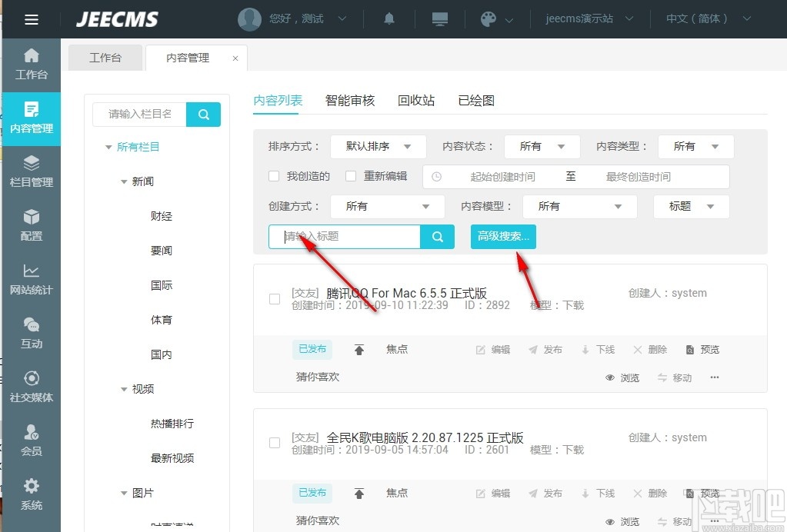The width and height of the screenshot is (787, 532).
Task: Click the column search magnifier icon
Action: pos(202,114)
